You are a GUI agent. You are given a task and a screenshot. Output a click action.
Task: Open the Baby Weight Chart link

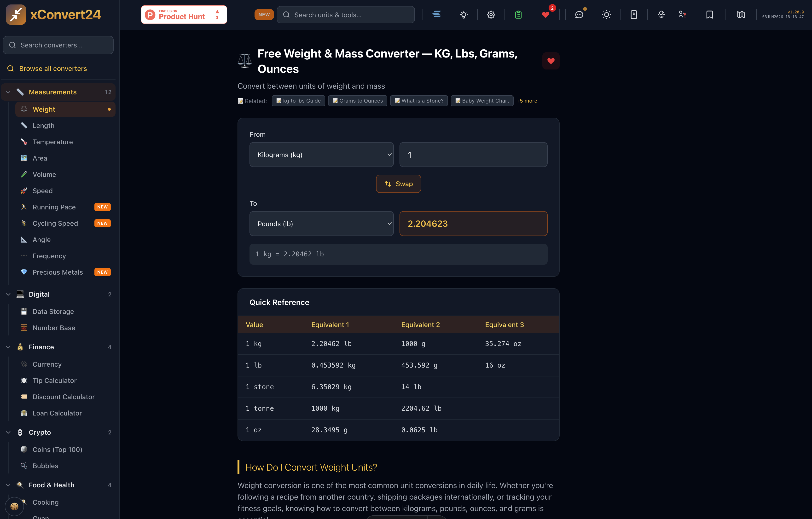482,101
